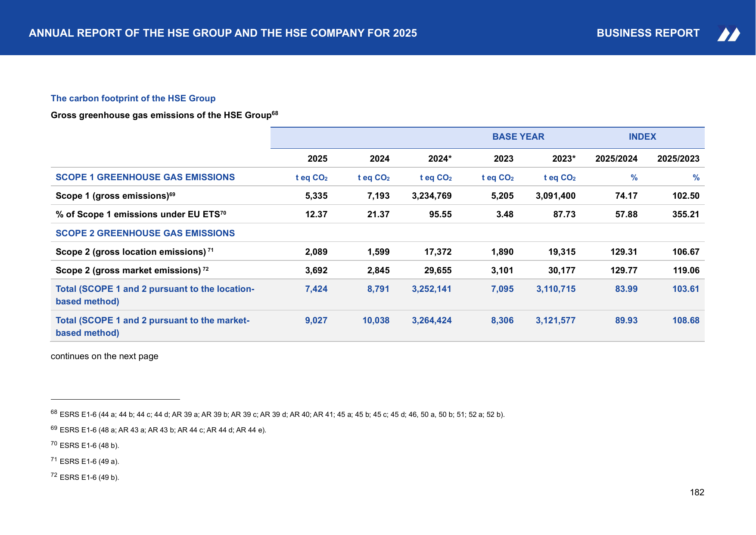Click the 'continues on the next page' note

click(x=105, y=356)
